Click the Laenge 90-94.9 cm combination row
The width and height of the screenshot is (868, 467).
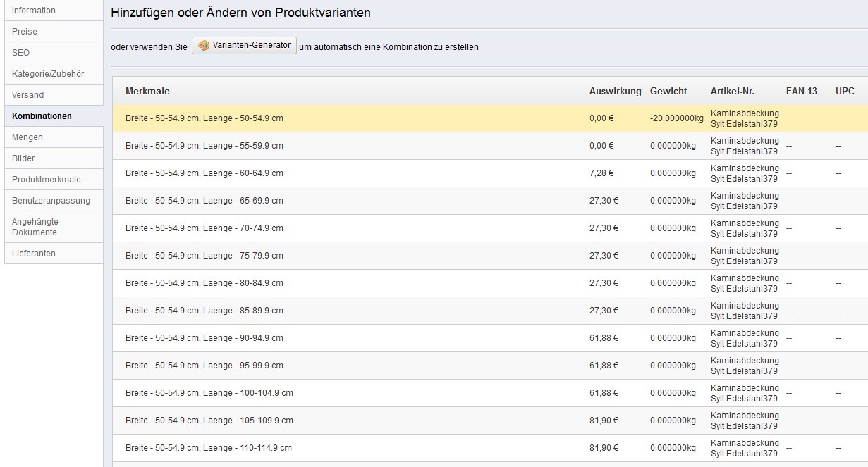(204, 338)
